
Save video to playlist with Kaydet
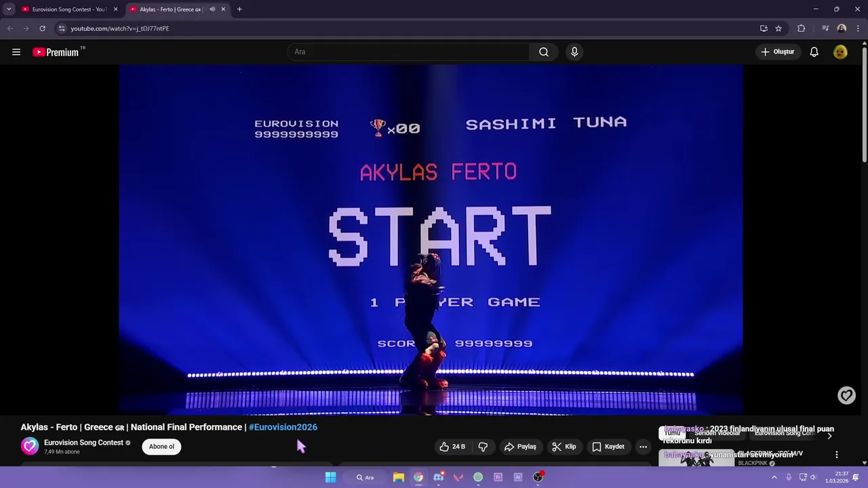pyautogui.click(x=608, y=447)
